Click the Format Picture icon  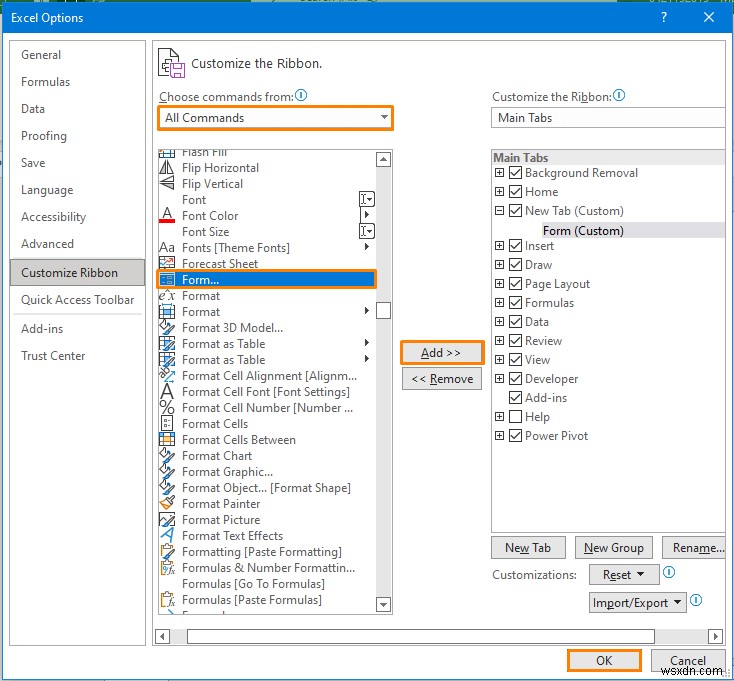click(x=167, y=519)
